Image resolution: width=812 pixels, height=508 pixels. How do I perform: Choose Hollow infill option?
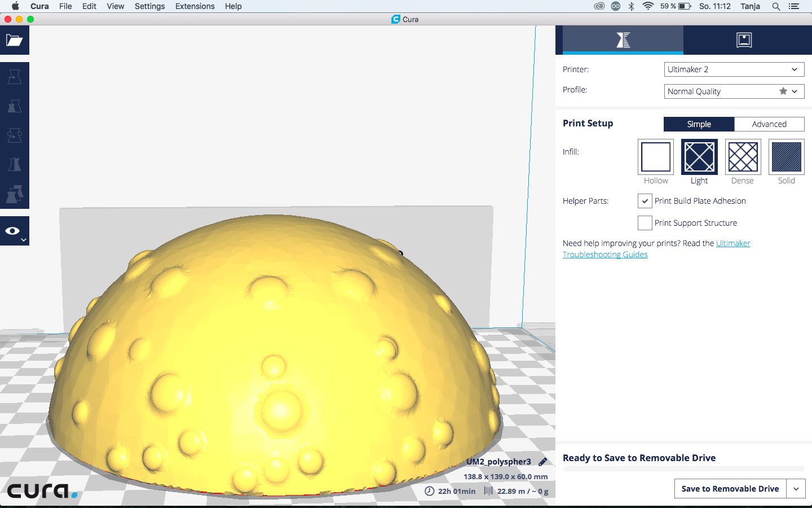[x=656, y=157]
